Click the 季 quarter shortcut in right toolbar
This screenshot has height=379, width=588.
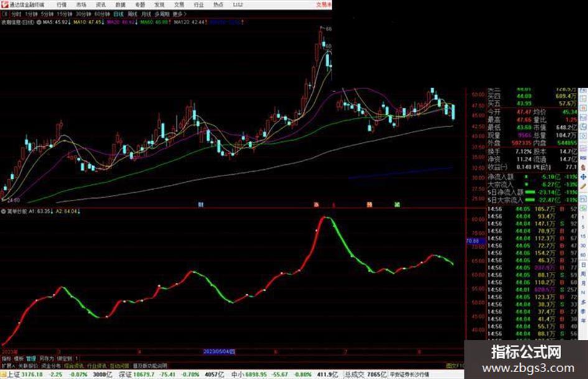[x=583, y=311]
